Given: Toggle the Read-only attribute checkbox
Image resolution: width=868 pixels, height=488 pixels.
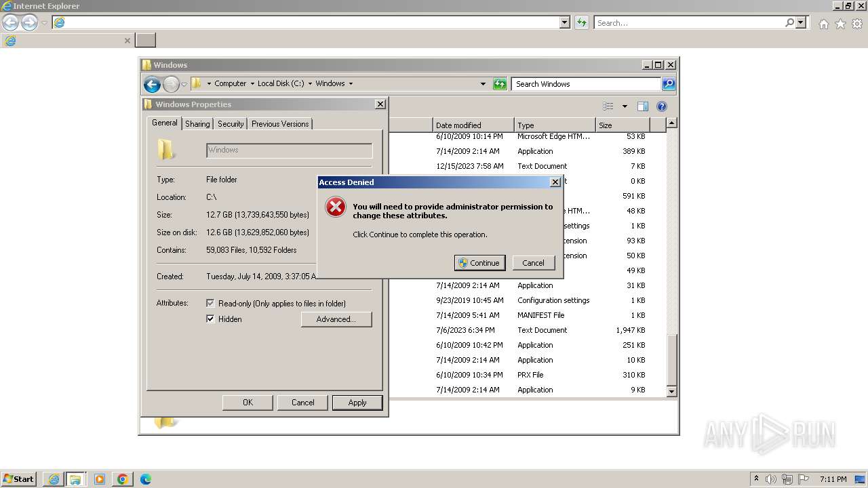Looking at the screenshot, I should pos(210,304).
